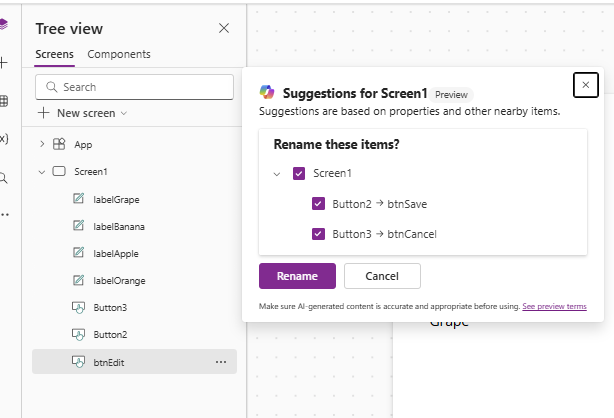
Task: Click the Search icon in left rail
Action: coord(4,179)
